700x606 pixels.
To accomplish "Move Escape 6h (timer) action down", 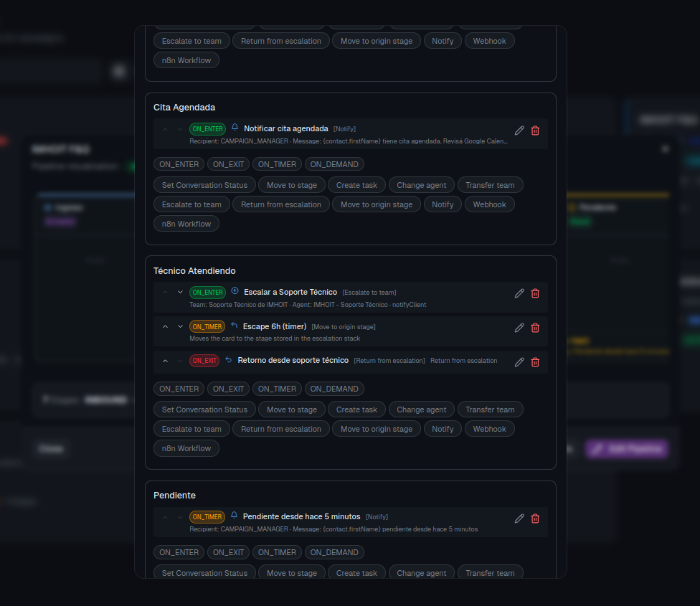I will pos(180,326).
